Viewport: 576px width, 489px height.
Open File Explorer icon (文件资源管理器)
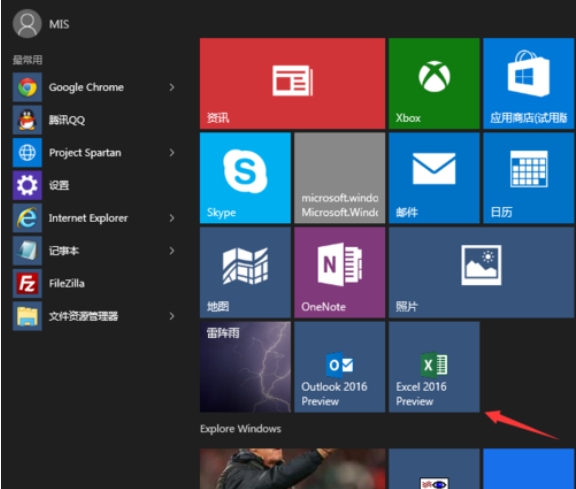(x=27, y=316)
